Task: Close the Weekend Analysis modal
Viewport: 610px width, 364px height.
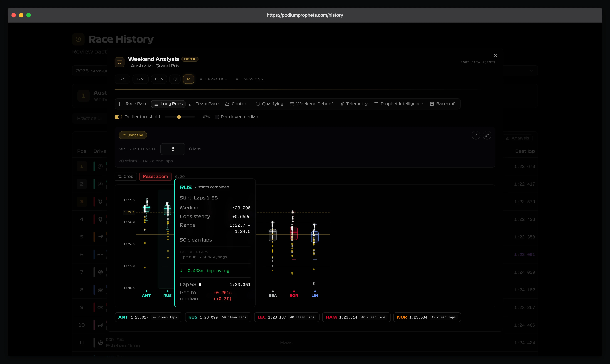Action: tap(495, 55)
